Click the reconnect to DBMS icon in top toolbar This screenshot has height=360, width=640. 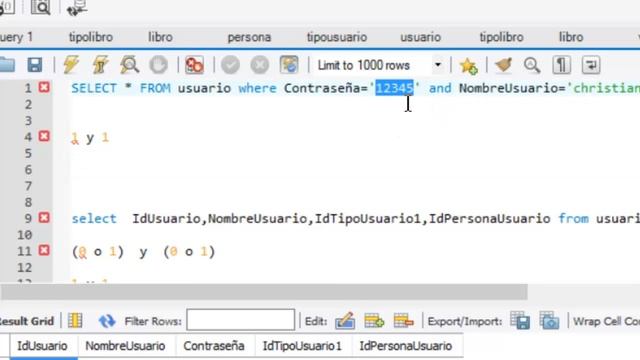click(x=77, y=7)
